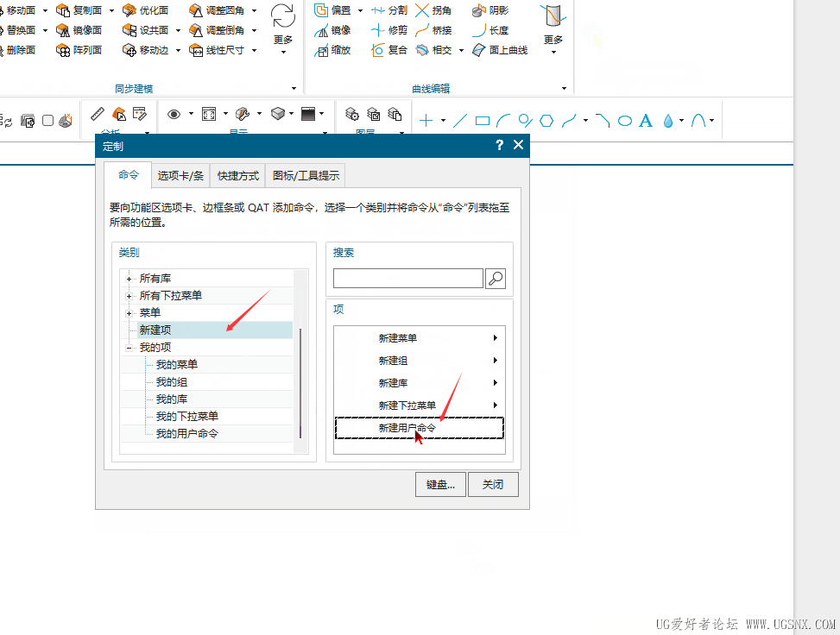This screenshot has height=635, width=840.
Task: Open the 图标/工具提示 tab
Action: [x=306, y=176]
